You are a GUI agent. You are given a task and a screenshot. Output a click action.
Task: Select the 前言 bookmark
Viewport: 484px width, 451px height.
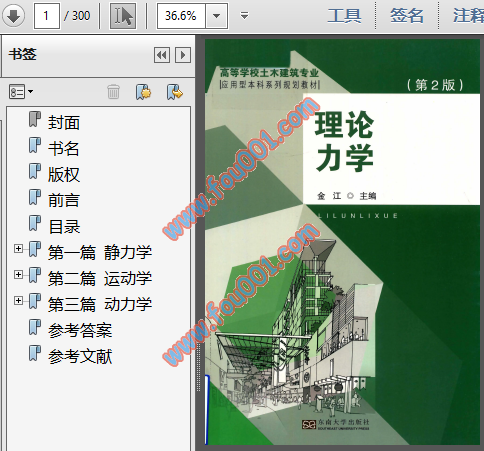[x=64, y=200]
